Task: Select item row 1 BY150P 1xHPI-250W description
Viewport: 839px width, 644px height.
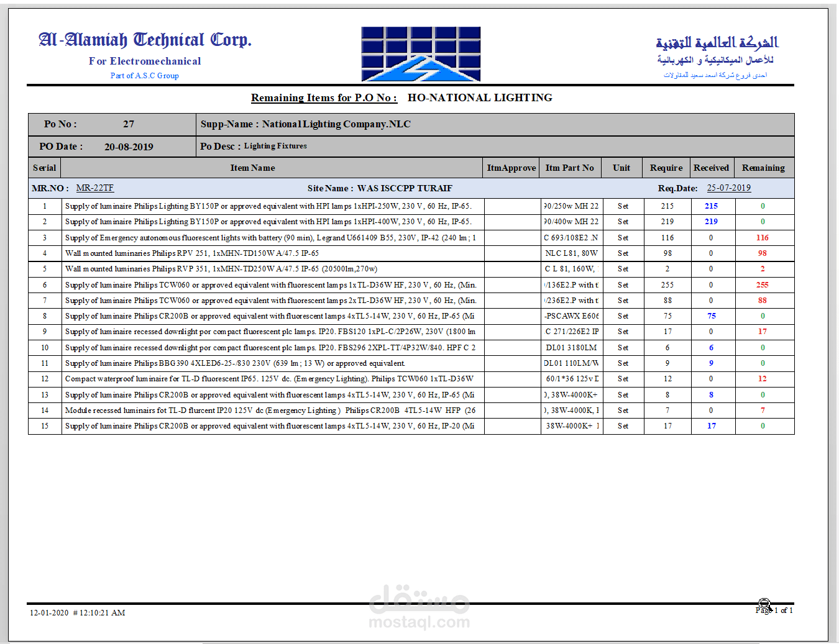Action: coord(268,206)
